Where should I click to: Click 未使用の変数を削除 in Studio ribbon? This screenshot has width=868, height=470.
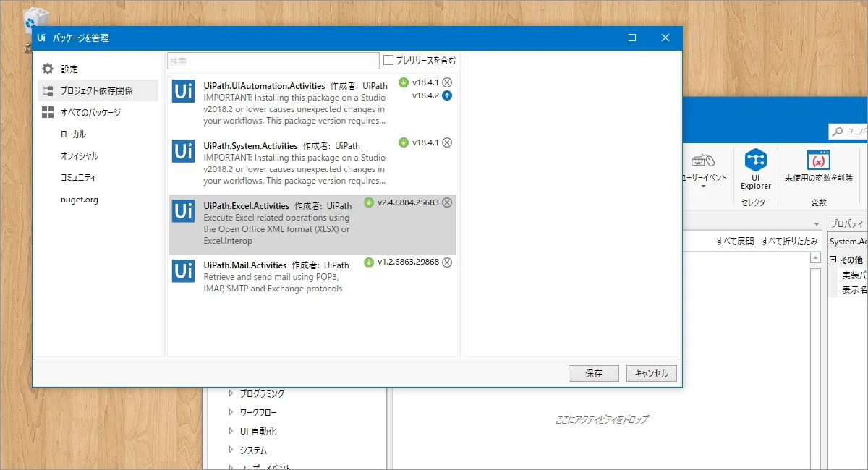click(x=819, y=167)
